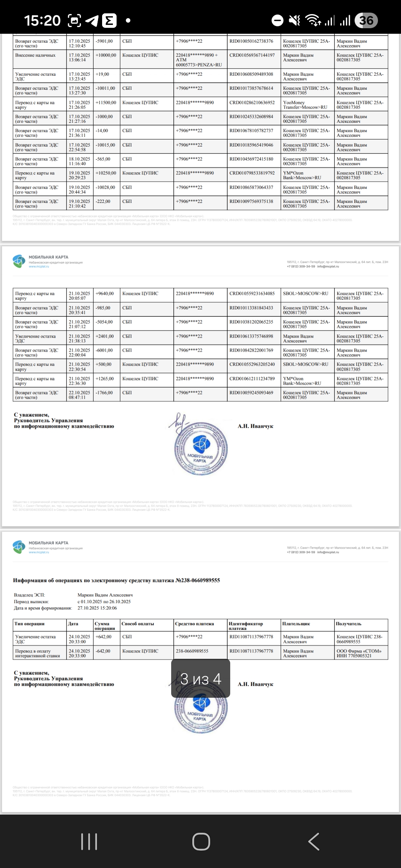Screen dimensions: 401x868
Task: Tap the heading 'Информация об операциях по электронному средству платежа'
Action: (x=116, y=580)
